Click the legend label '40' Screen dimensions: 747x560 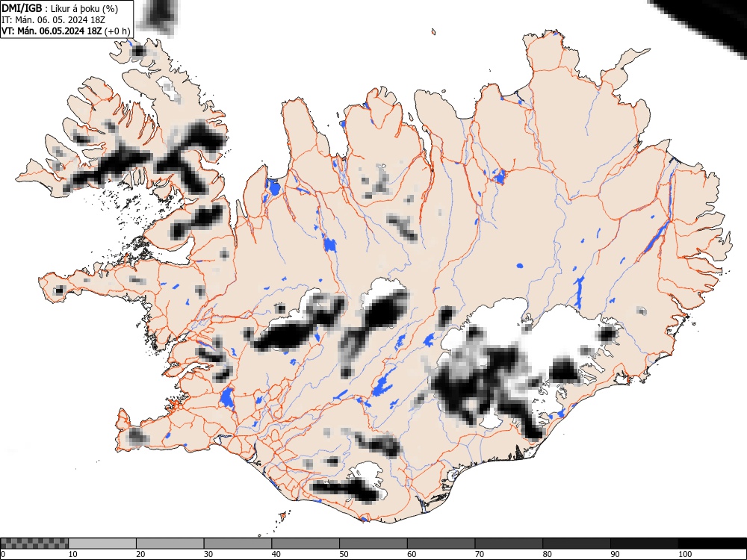276,554
